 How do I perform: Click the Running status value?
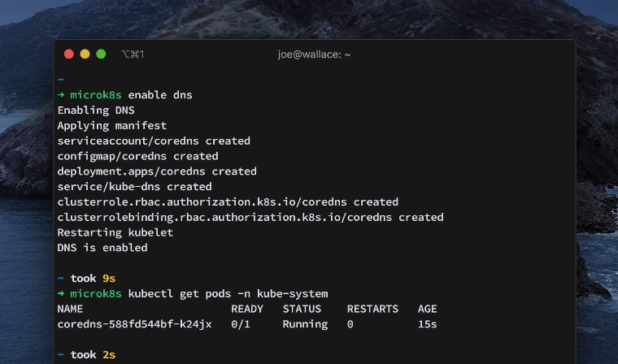click(x=305, y=325)
